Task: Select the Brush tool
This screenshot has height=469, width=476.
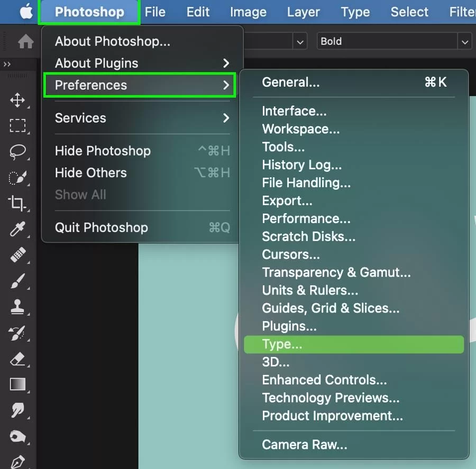Action: click(17, 281)
